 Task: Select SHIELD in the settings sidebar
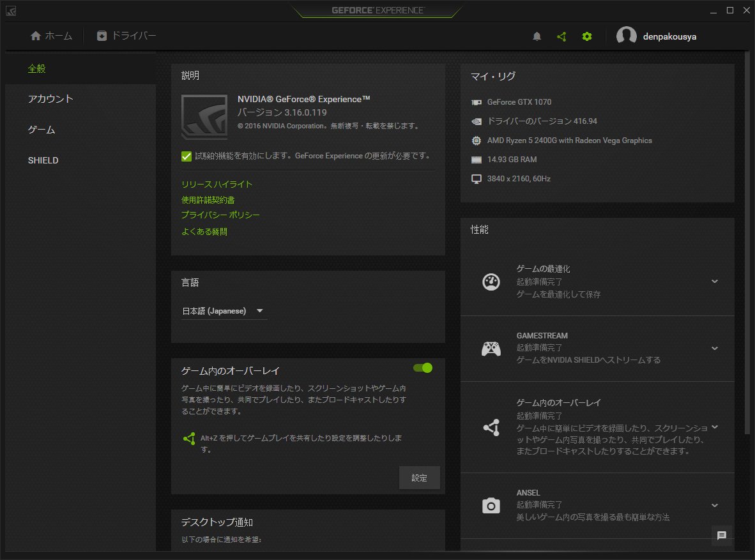coord(80,160)
